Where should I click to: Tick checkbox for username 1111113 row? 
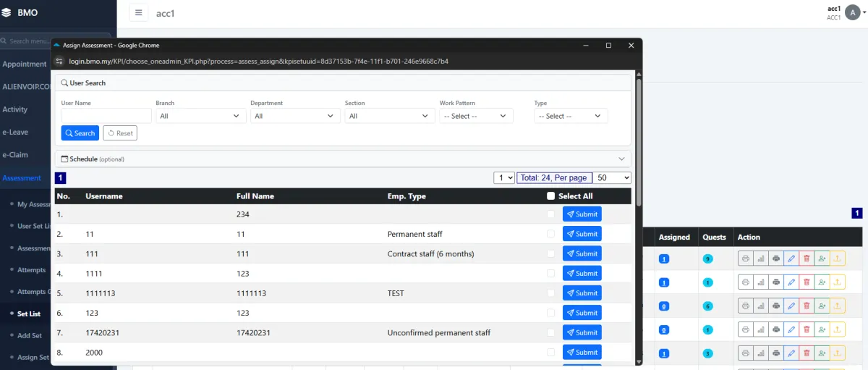pos(551,293)
